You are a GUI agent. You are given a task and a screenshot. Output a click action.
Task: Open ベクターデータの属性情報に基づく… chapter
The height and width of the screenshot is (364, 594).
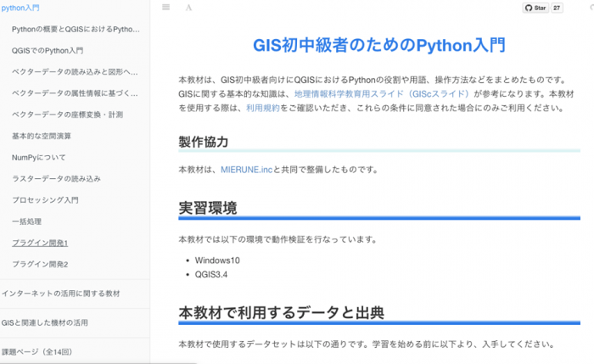click(x=75, y=93)
